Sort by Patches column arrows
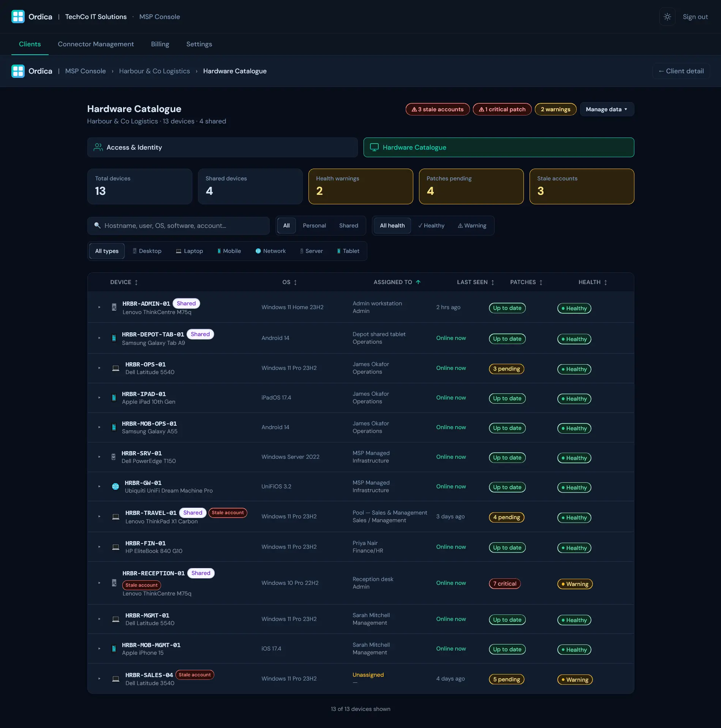The width and height of the screenshot is (721, 728). point(541,282)
